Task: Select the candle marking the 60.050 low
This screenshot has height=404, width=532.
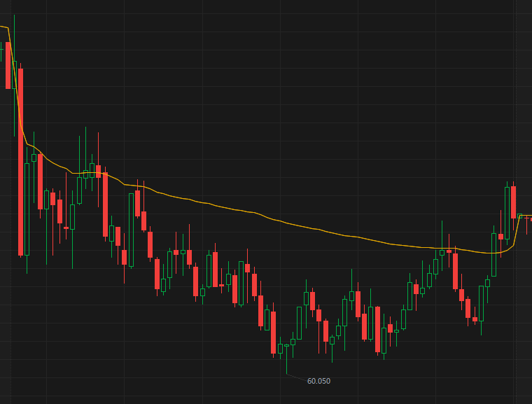Action: 286,346
